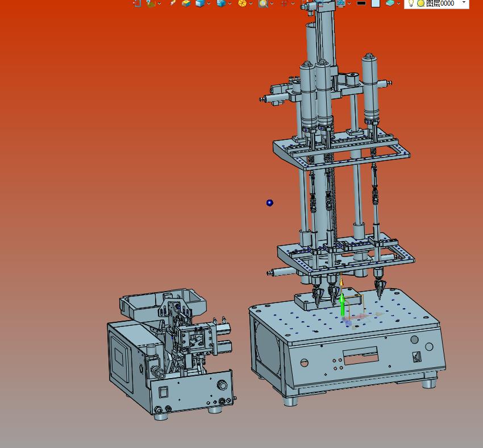Toggle the yellow circle layer status icon

(x=420, y=3)
